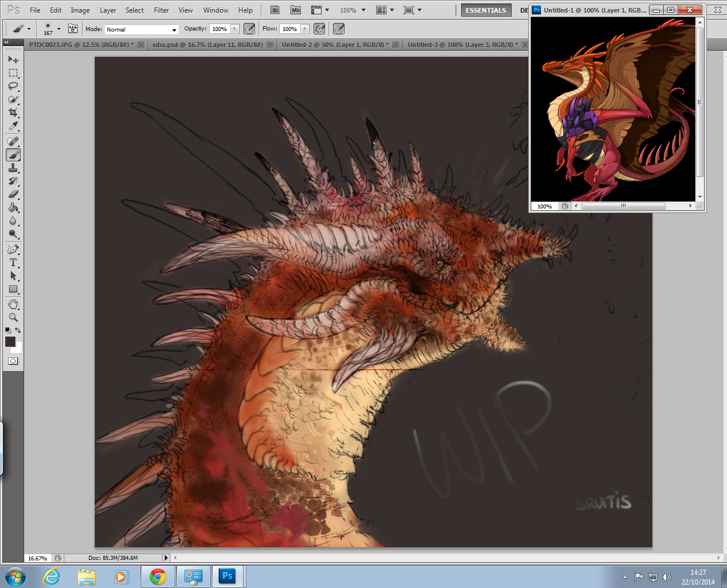727x588 pixels.
Task: Select the Clone Stamp tool
Action: coord(13,168)
